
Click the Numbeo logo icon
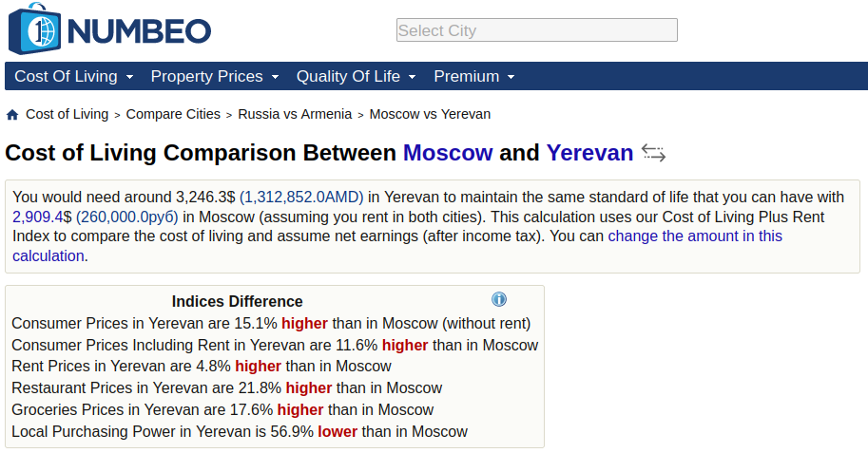35,28
